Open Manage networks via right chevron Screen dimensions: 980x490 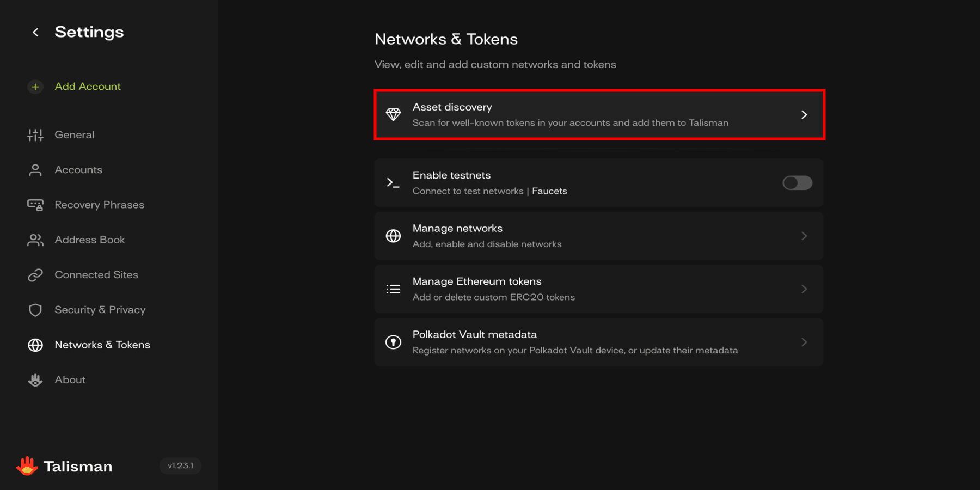click(x=804, y=236)
